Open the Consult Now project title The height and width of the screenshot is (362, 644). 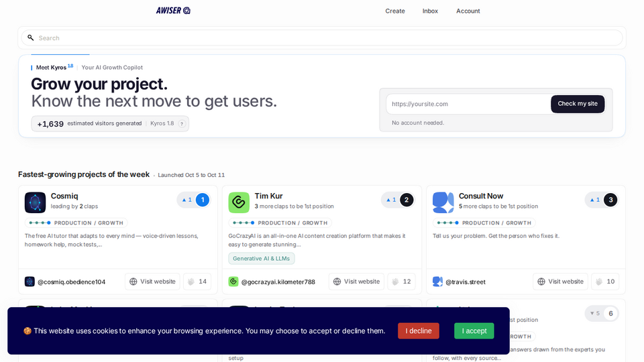click(x=481, y=196)
